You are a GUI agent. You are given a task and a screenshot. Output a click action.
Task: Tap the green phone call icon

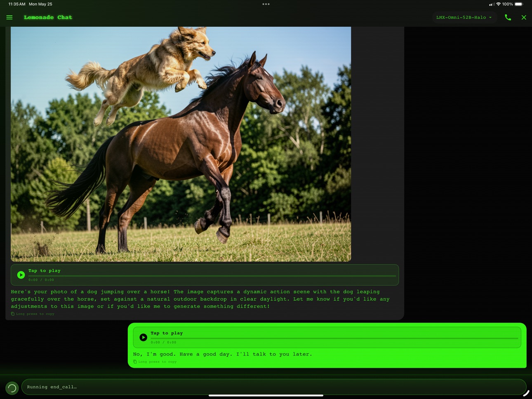[508, 17]
